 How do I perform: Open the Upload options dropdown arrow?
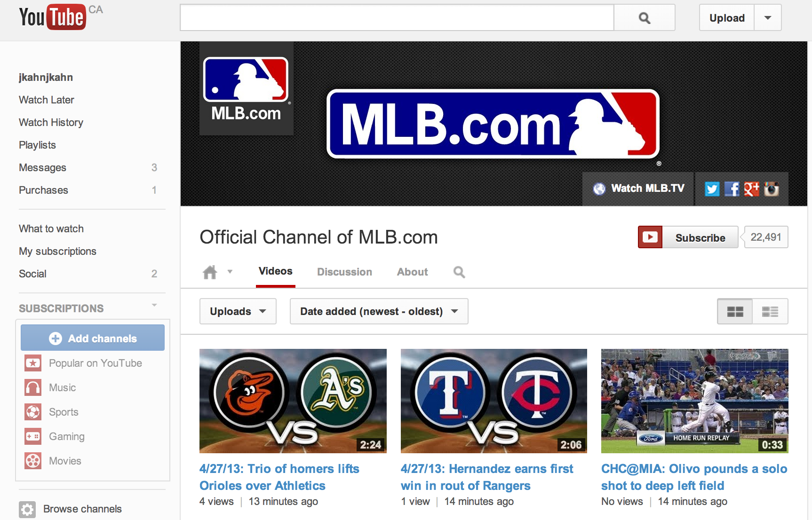[x=767, y=17]
